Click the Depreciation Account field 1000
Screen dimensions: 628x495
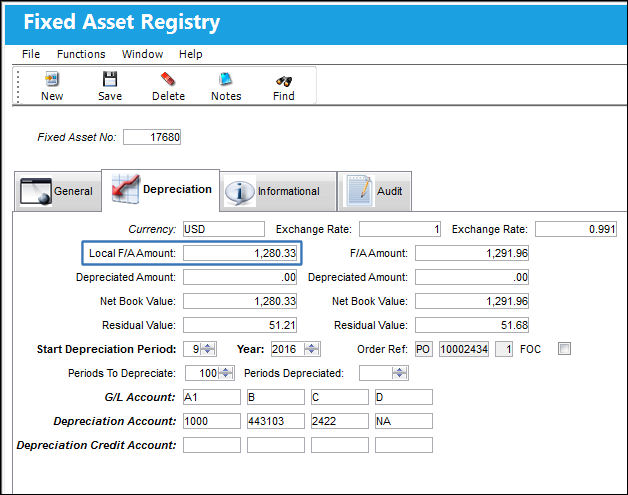pos(212,421)
